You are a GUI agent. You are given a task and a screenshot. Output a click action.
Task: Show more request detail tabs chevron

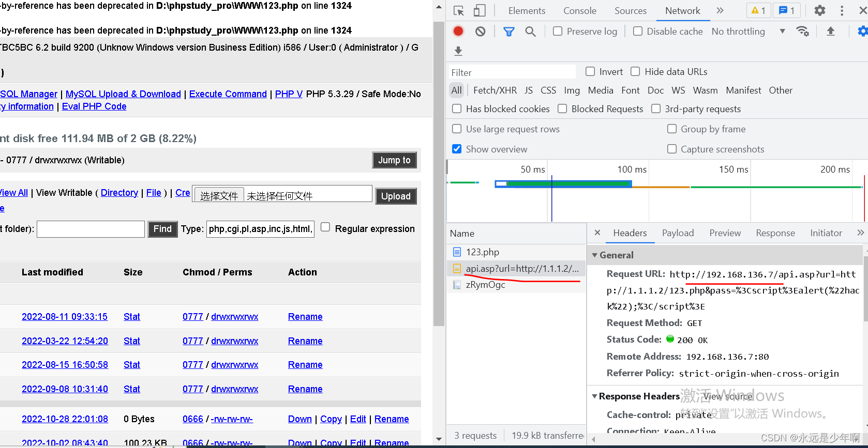click(860, 233)
